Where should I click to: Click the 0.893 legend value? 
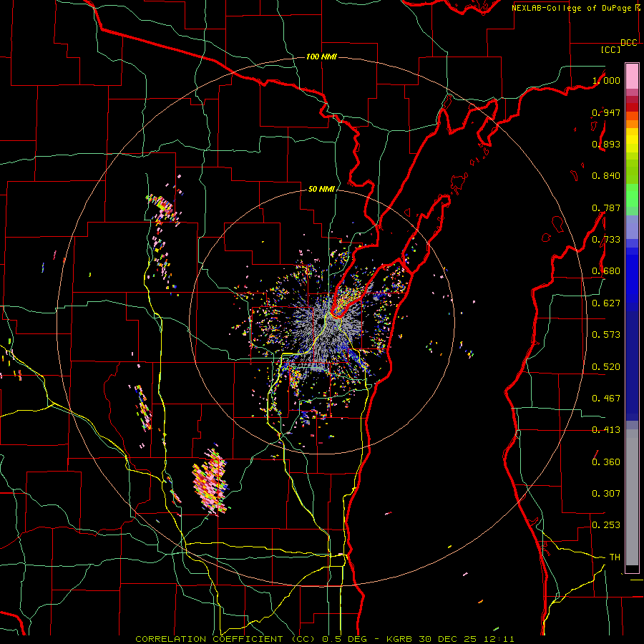pyautogui.click(x=606, y=144)
